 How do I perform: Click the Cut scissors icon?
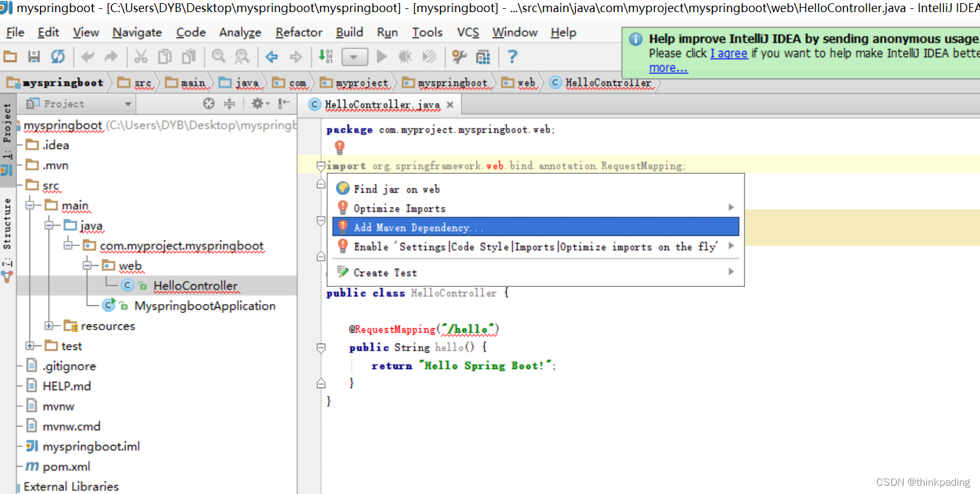click(141, 57)
